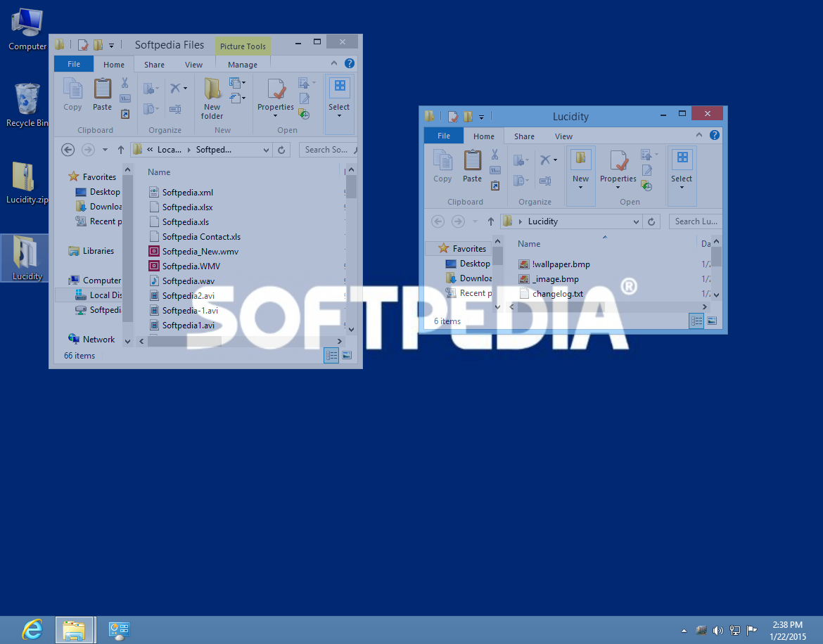The width and height of the screenshot is (823, 644).
Task: Switch to large icons view in Lucidity window
Action: (x=712, y=321)
